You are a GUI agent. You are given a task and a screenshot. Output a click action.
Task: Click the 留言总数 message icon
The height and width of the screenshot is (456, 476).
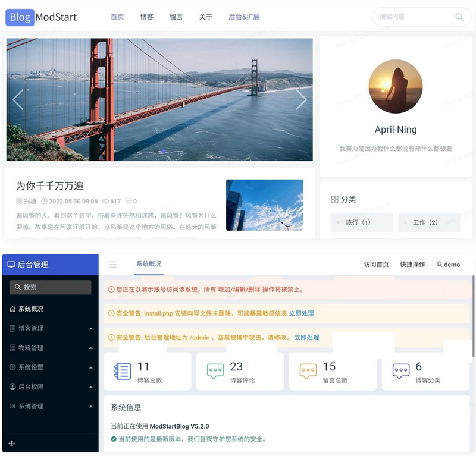click(x=307, y=370)
